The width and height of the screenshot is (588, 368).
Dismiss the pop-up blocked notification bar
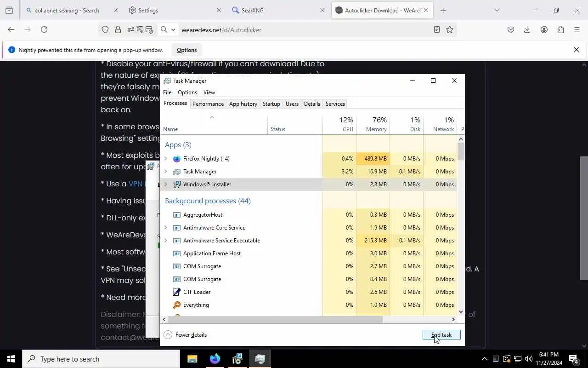point(577,50)
